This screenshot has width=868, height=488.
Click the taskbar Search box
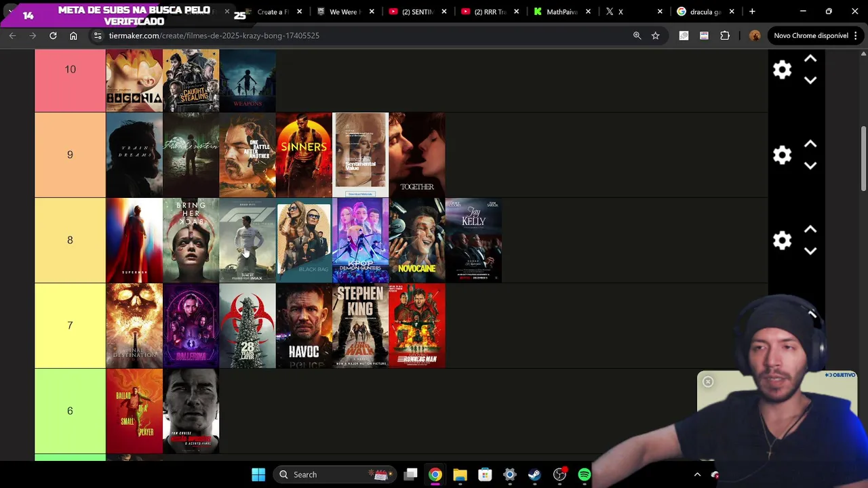[x=334, y=474]
